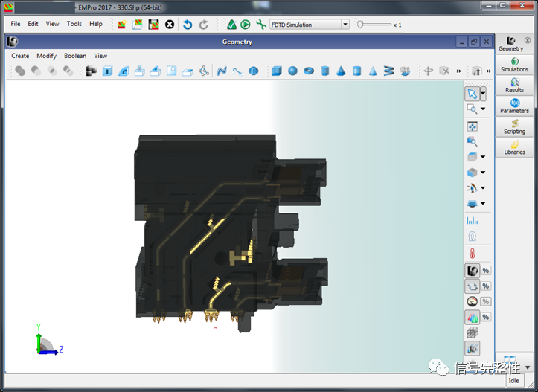Click the green setup simulation icon
The width and height of the screenshot is (538, 392).
(x=231, y=25)
